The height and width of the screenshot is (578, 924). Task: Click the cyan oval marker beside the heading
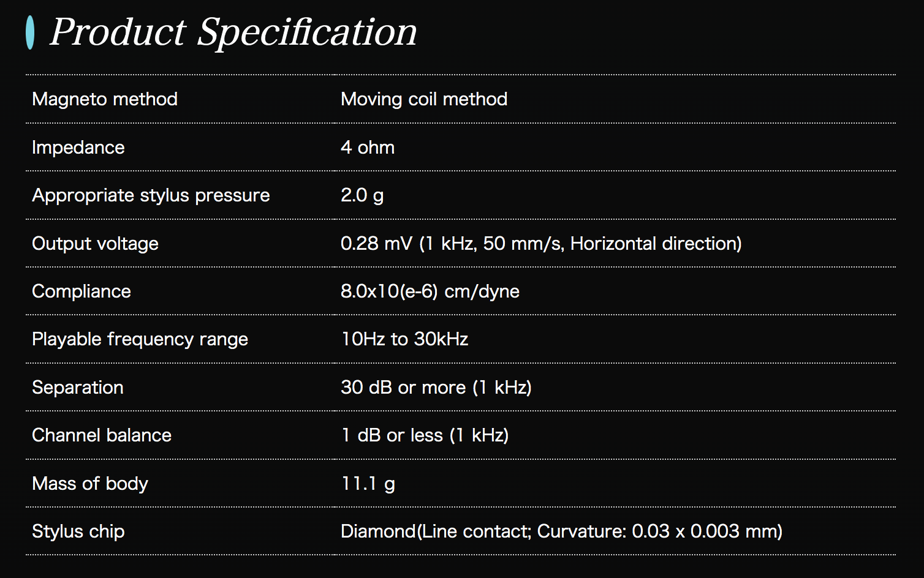pyautogui.click(x=30, y=32)
